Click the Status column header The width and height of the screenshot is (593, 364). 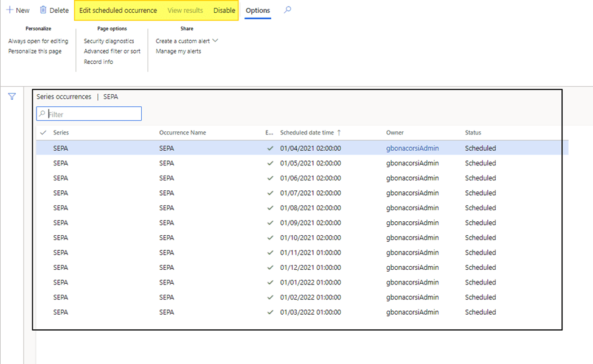tap(473, 132)
